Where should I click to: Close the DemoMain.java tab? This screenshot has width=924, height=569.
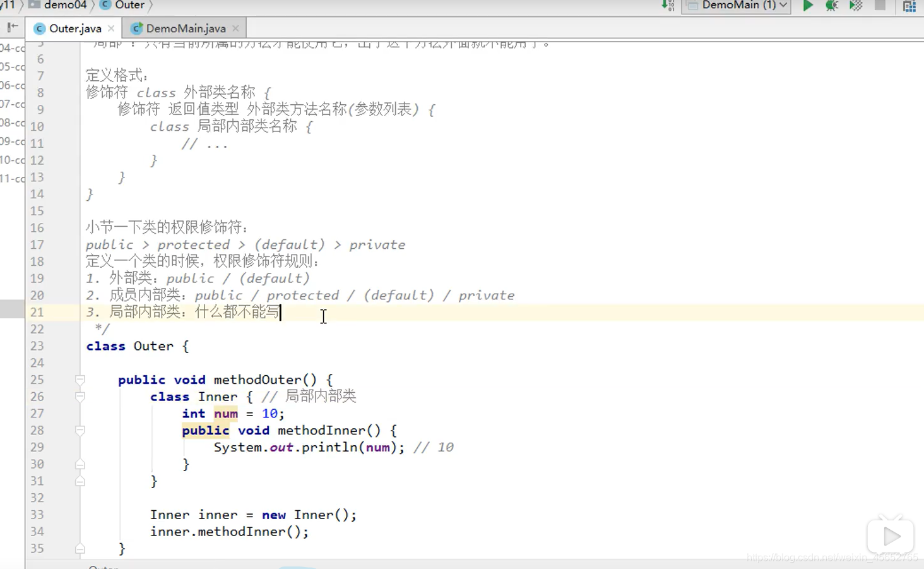tap(235, 28)
